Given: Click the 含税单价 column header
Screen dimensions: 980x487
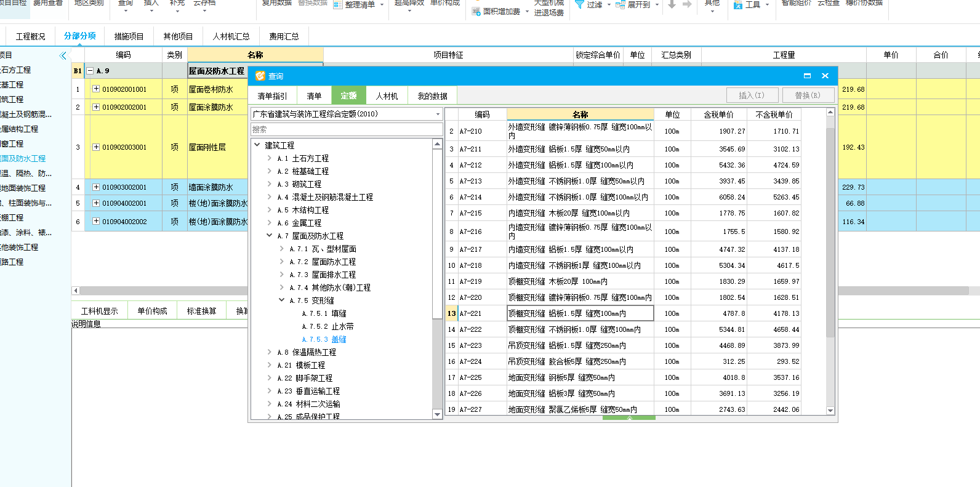Looking at the screenshot, I should (x=719, y=115).
